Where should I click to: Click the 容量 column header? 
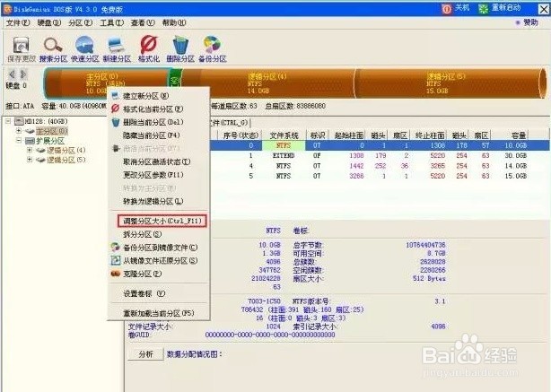tap(511, 135)
